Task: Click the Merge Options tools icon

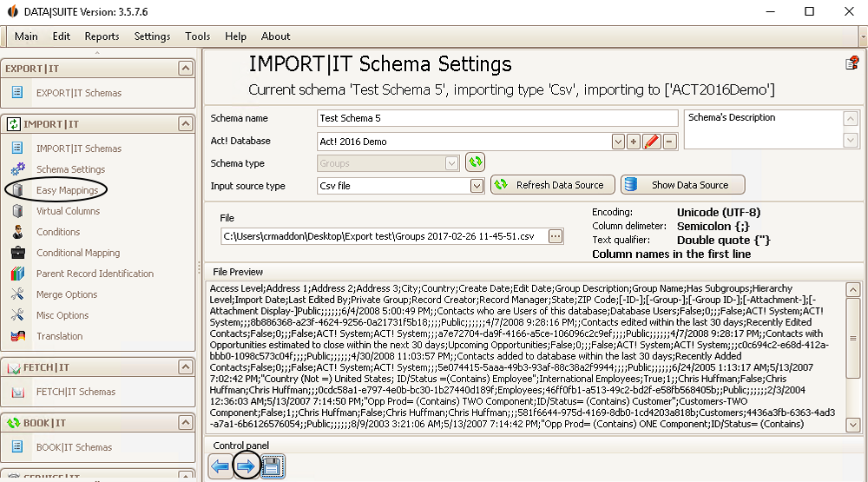Action: [x=17, y=294]
